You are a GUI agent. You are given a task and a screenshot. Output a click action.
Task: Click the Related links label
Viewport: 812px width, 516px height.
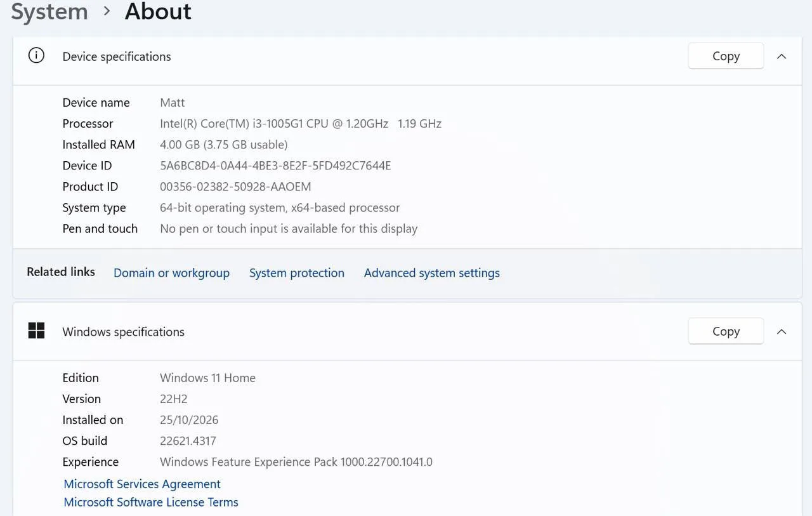(61, 272)
